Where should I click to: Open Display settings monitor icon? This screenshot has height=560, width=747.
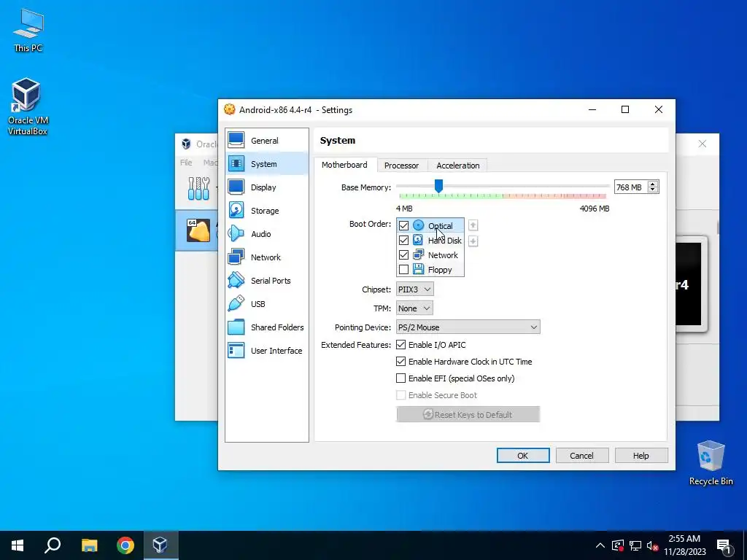point(236,187)
